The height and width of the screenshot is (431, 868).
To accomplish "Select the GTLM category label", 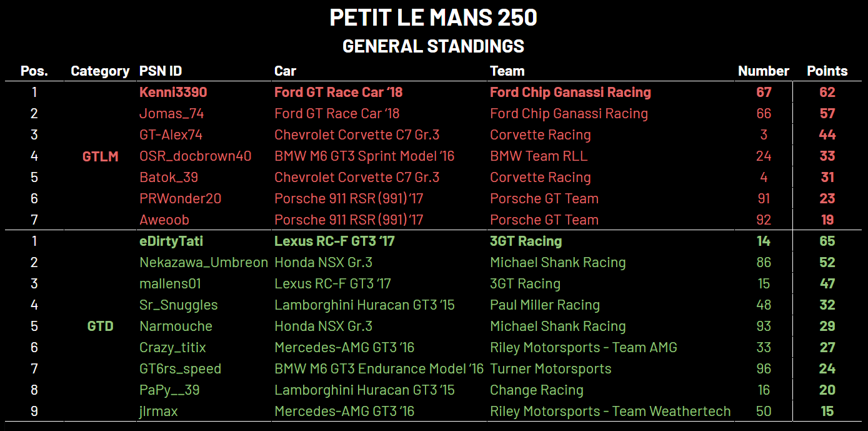I will pyautogui.click(x=101, y=156).
